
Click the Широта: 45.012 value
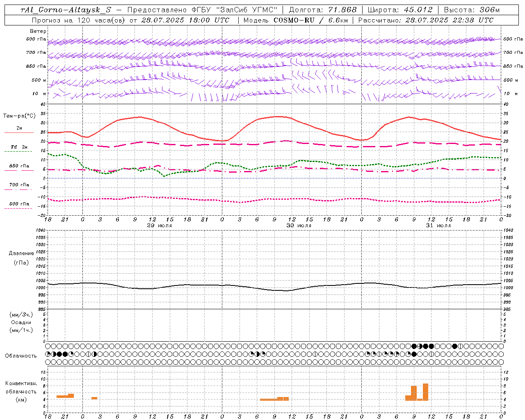tap(400, 10)
